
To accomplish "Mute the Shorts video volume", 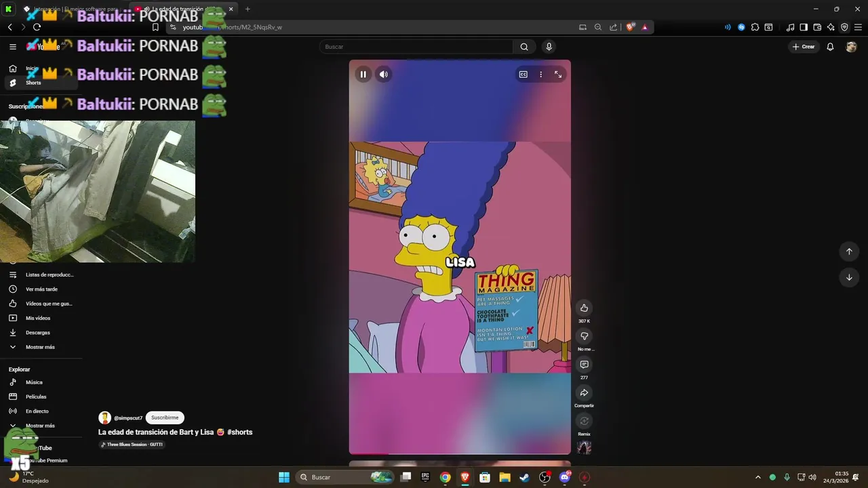I will pyautogui.click(x=384, y=75).
